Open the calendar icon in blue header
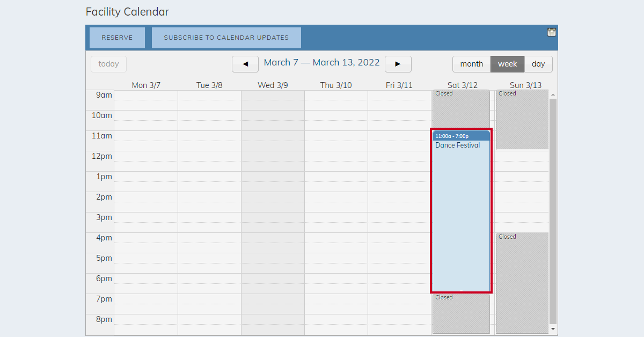644x337 pixels. pyautogui.click(x=551, y=32)
